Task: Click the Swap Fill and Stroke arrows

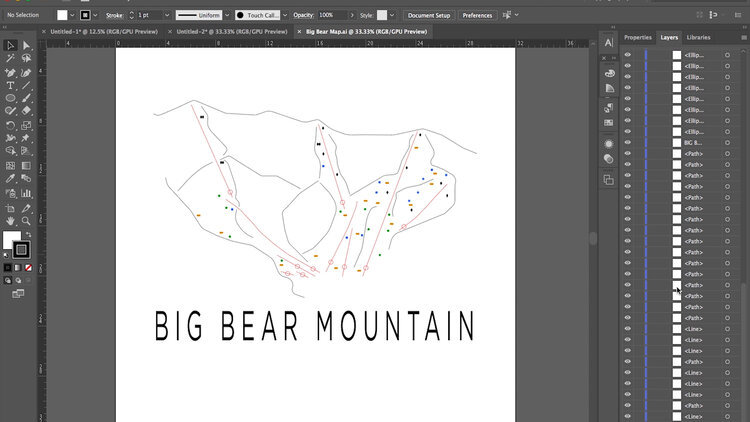Action: (28, 234)
